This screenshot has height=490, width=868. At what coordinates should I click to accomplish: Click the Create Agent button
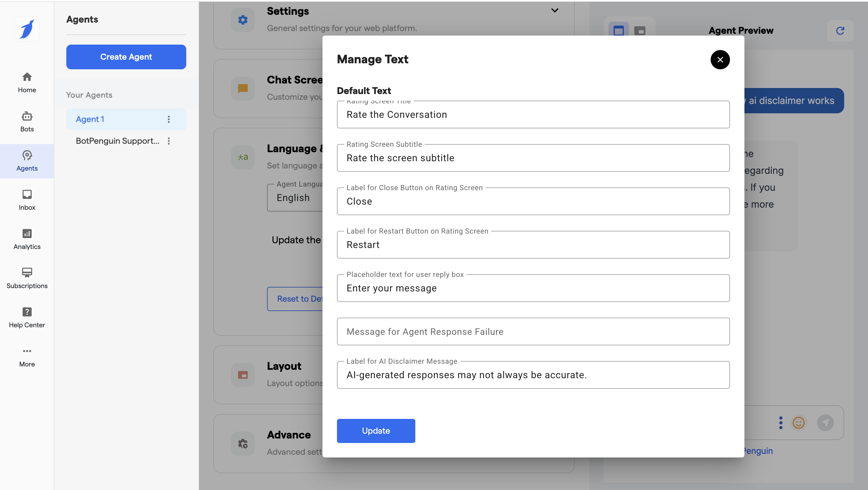(x=126, y=57)
